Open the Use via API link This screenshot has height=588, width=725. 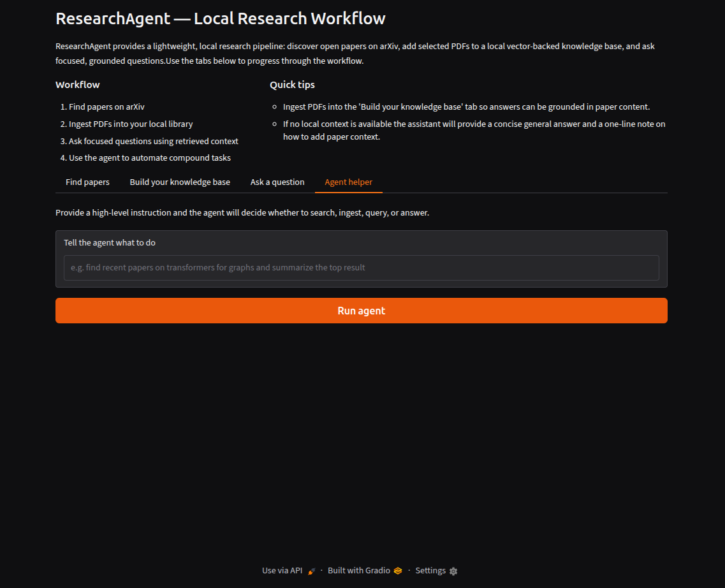(282, 570)
